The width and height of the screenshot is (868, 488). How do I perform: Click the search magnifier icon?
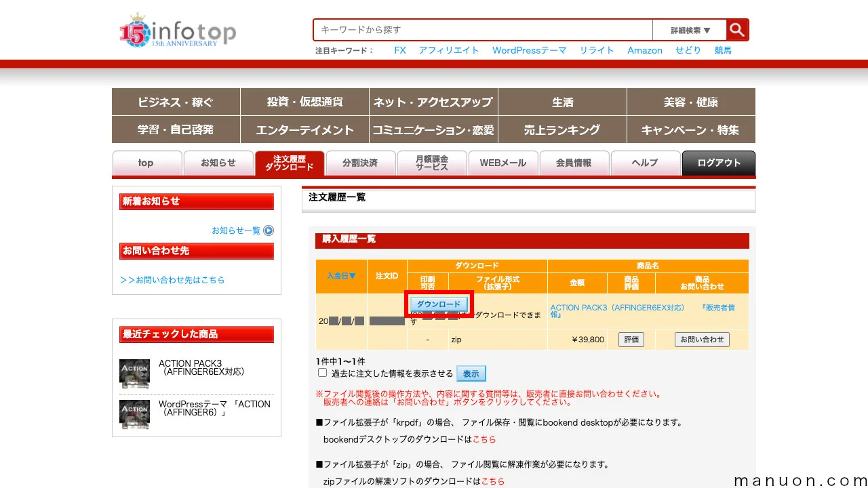737,30
